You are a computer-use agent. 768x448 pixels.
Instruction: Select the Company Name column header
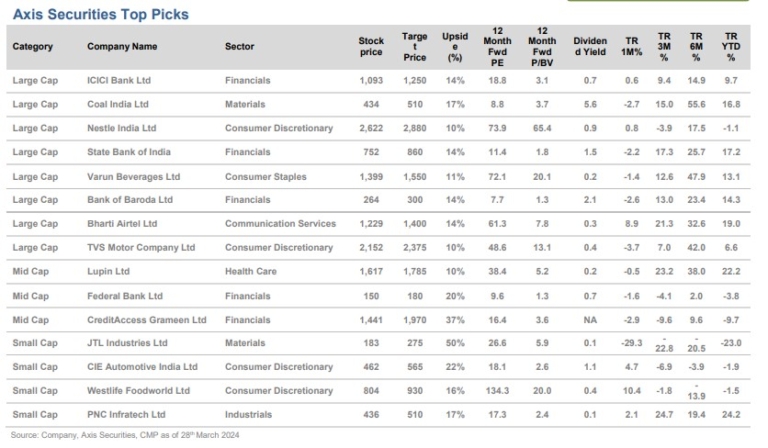(x=122, y=46)
